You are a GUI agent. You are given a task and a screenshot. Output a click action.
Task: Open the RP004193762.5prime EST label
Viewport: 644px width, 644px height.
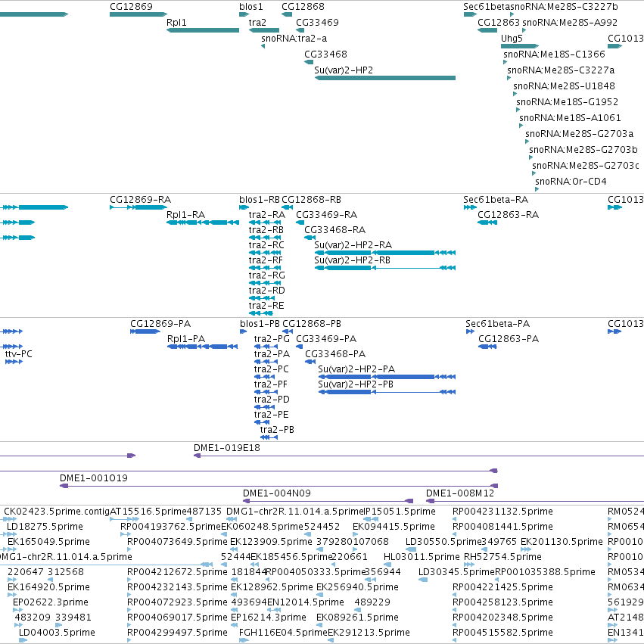pyautogui.click(x=170, y=527)
